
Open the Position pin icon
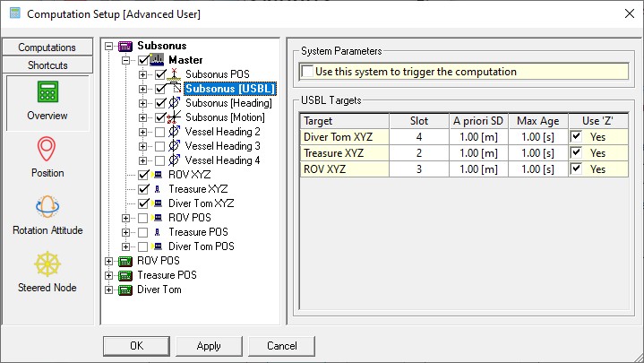pos(47,149)
